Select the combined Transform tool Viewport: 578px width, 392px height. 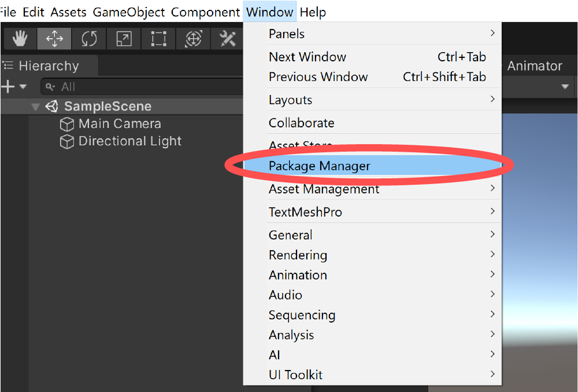[x=193, y=39]
